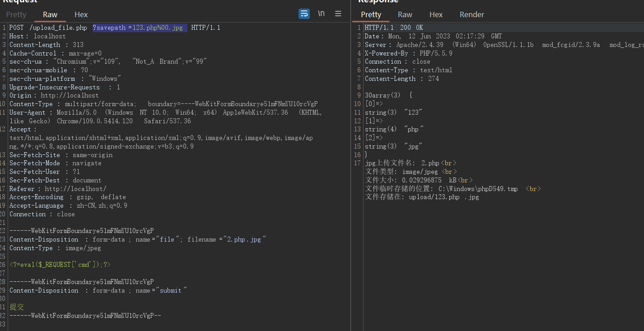Click the 文件存储在: upload/123.php .jpg line
The height and width of the screenshot is (331, 644).
[422, 197]
